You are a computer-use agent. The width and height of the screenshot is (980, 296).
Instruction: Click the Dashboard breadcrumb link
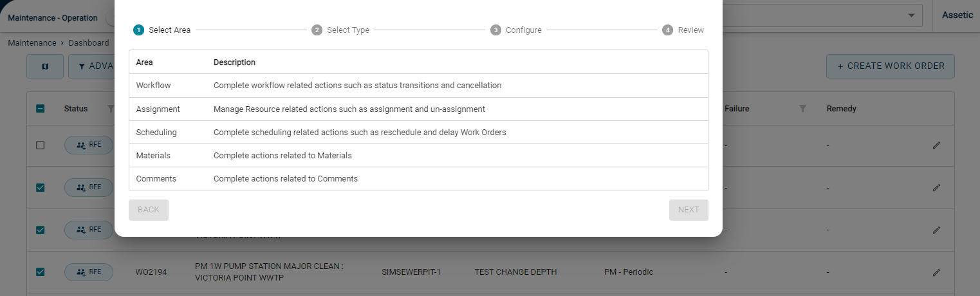tap(89, 43)
